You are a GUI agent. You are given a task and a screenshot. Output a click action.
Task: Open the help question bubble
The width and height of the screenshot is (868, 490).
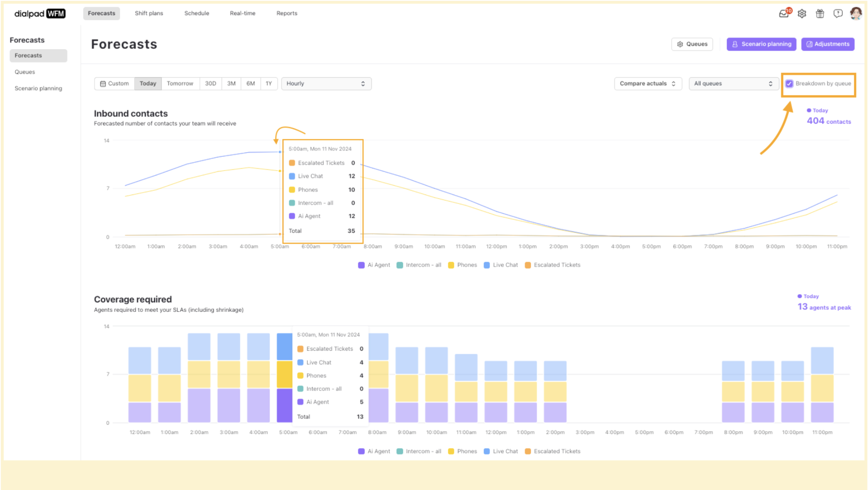point(838,13)
